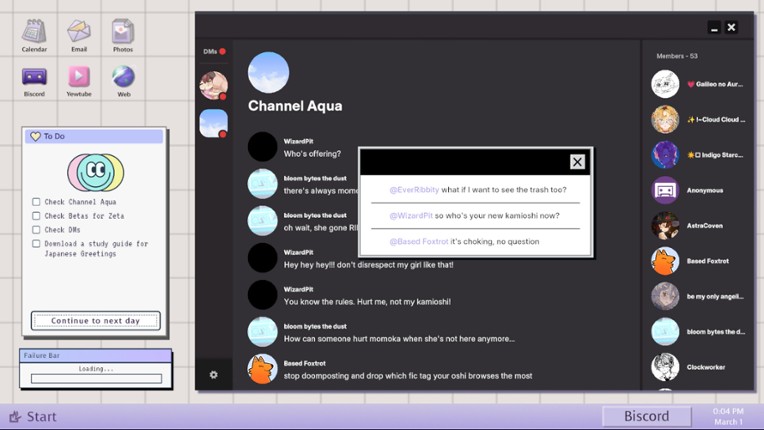The image size is (764, 430).
Task: Select member 'be my only angel' avatar
Action: pos(665,296)
